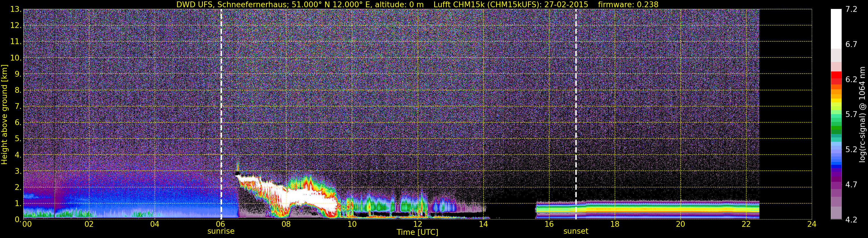Click the y-axis tick label '13.'
Image resolution: width=868 pixels, height=238 pixels.
click(16, 10)
